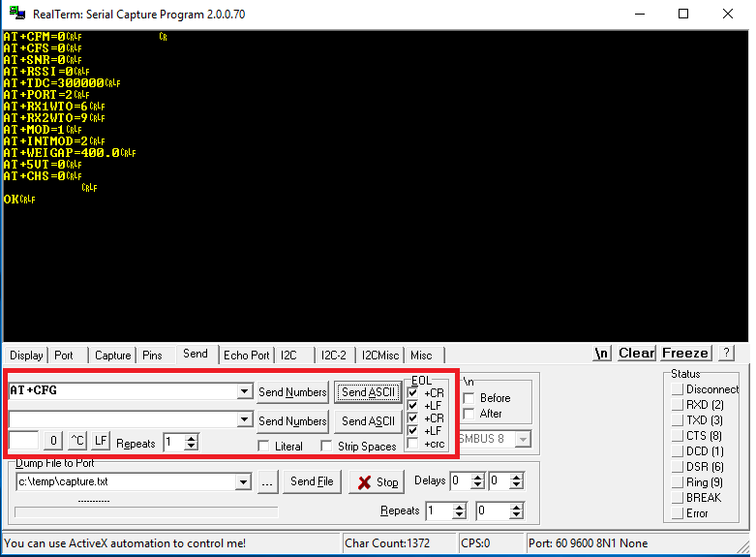Open the Echo Port tab
Image resolution: width=756 pixels, height=557 pixels.
click(x=247, y=356)
